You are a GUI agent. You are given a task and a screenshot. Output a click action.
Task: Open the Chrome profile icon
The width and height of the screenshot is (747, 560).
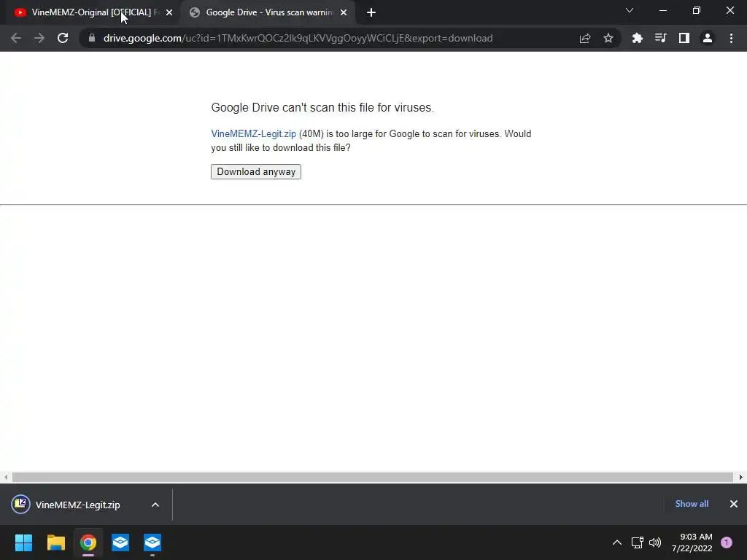tap(708, 38)
